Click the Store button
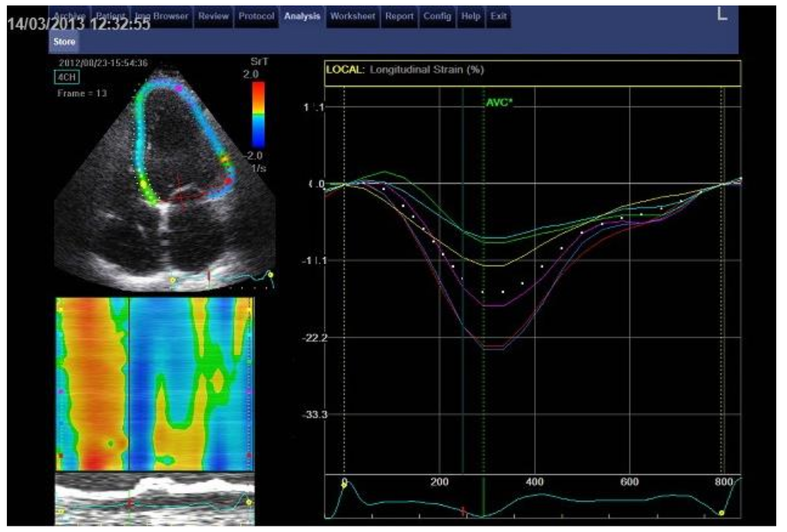The height and width of the screenshot is (532, 787). [64, 42]
